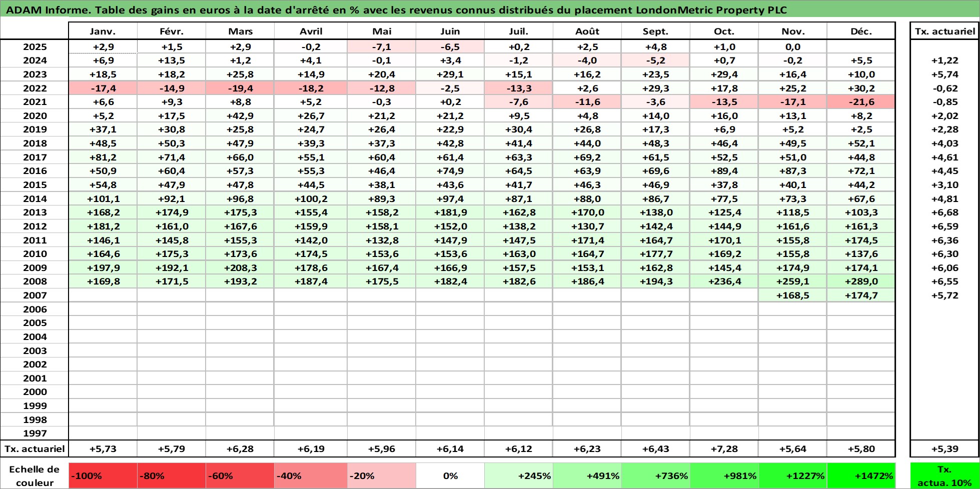Select the +6,43 actuarial rate for Sept.
The image size is (980, 489).
coord(656,448)
